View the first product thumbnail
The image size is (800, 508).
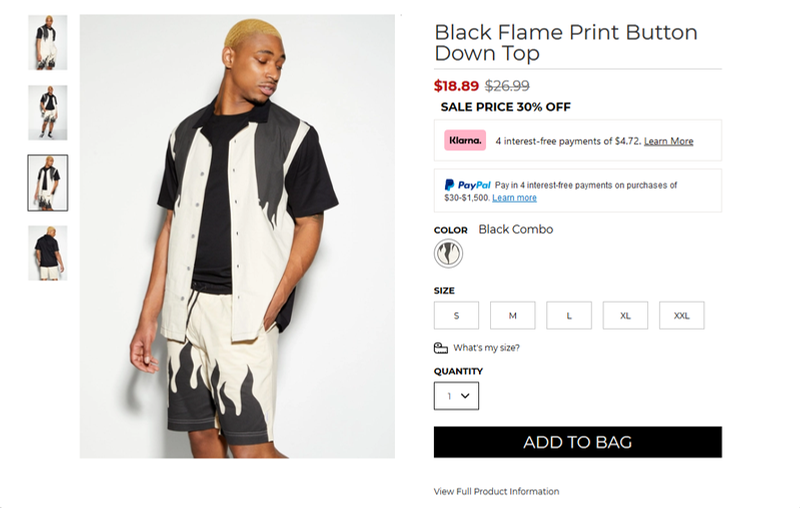48,43
